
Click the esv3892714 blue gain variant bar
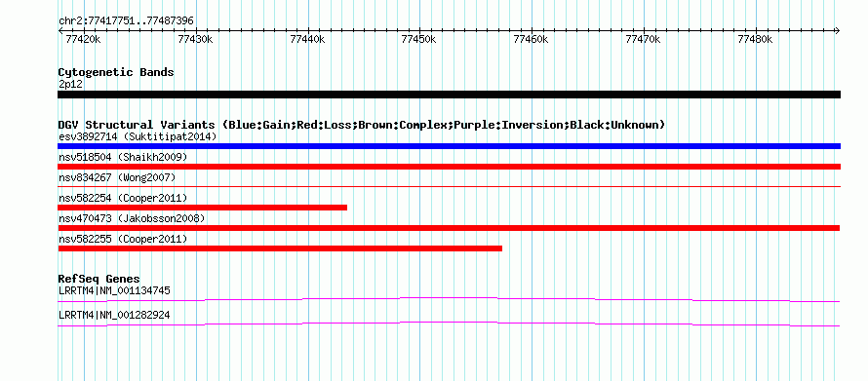449,146
